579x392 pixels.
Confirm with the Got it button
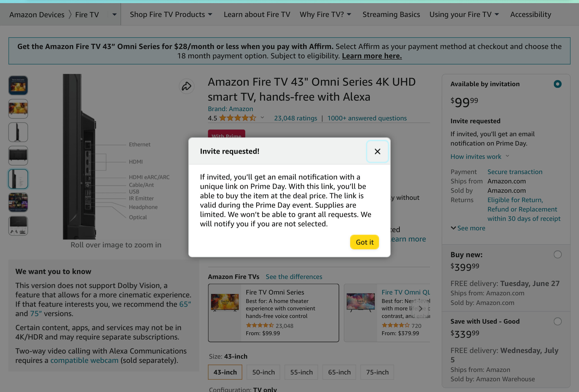pyautogui.click(x=365, y=242)
